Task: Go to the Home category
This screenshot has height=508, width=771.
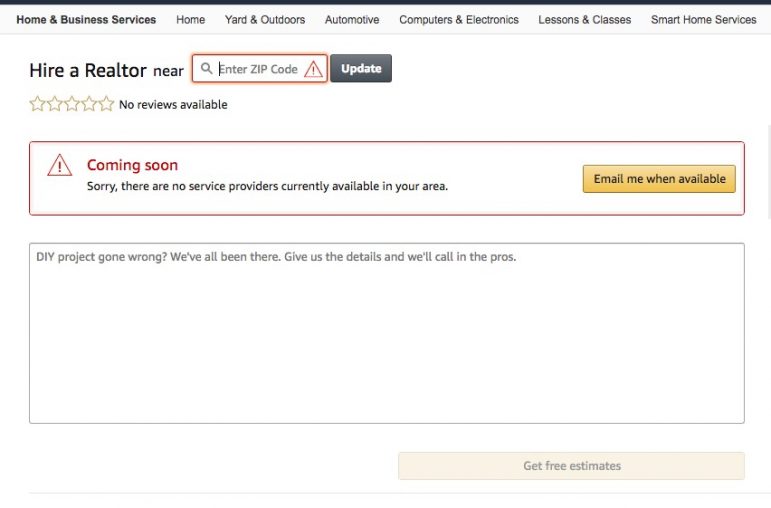Action: click(190, 20)
